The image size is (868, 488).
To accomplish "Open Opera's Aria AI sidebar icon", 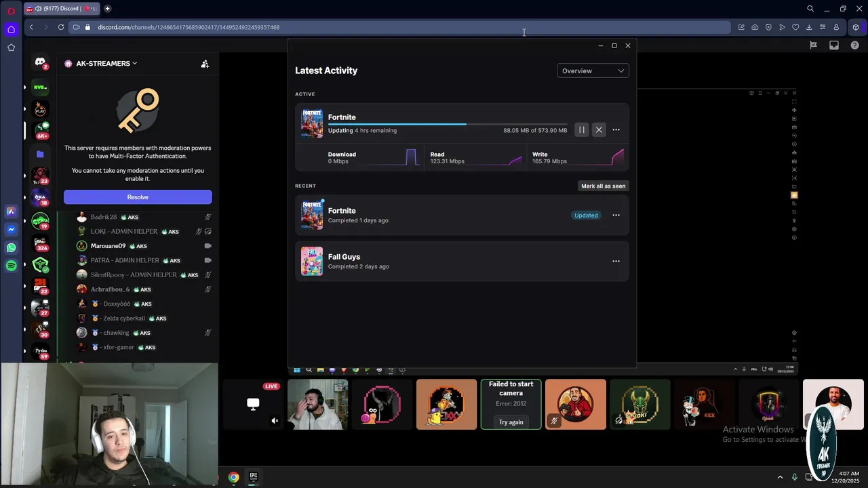I will pyautogui.click(x=11, y=211).
